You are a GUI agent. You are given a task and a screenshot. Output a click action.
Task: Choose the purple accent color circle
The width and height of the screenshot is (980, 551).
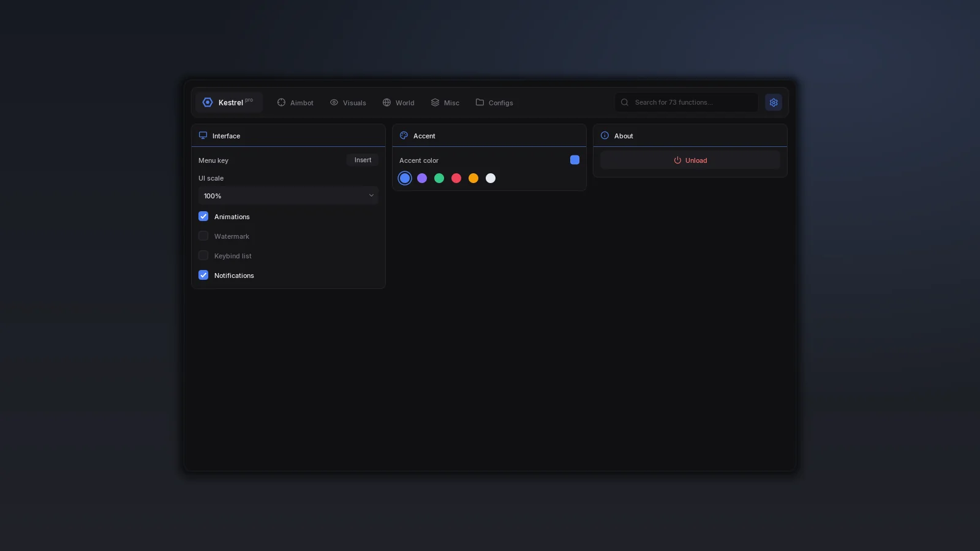pos(422,178)
